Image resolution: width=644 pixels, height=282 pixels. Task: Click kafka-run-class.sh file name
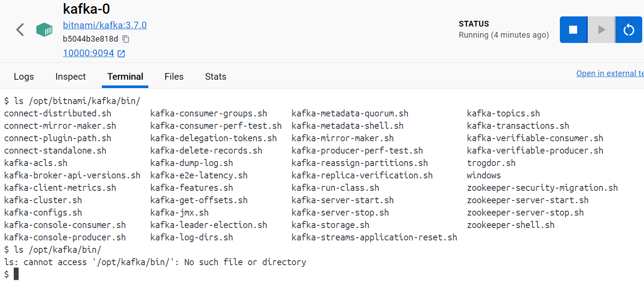coord(335,188)
